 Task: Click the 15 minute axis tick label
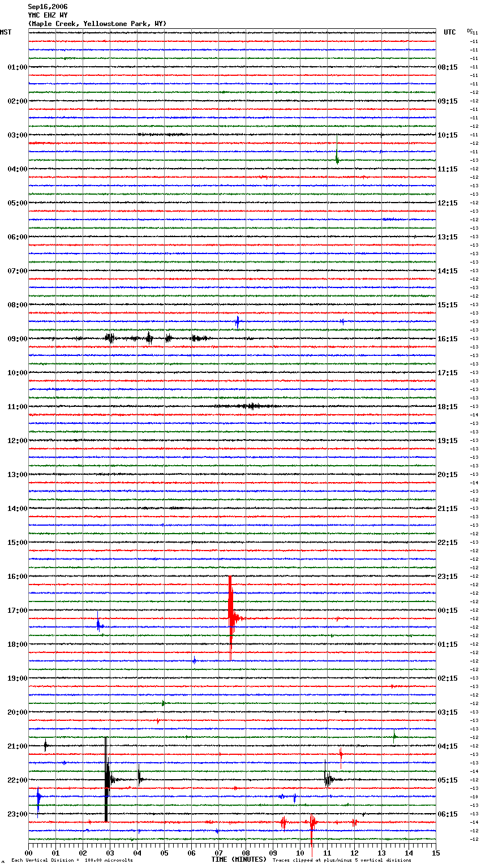tap(436, 853)
